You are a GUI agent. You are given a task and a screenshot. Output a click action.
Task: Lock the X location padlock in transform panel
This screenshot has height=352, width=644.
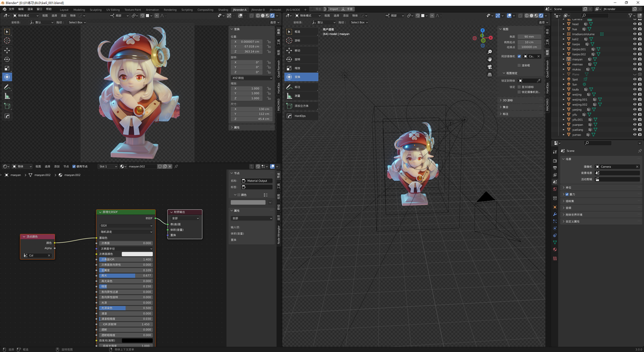click(x=269, y=42)
